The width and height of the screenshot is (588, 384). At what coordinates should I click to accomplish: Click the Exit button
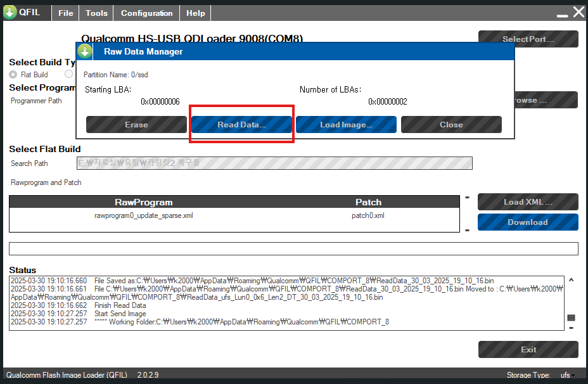coord(528,350)
